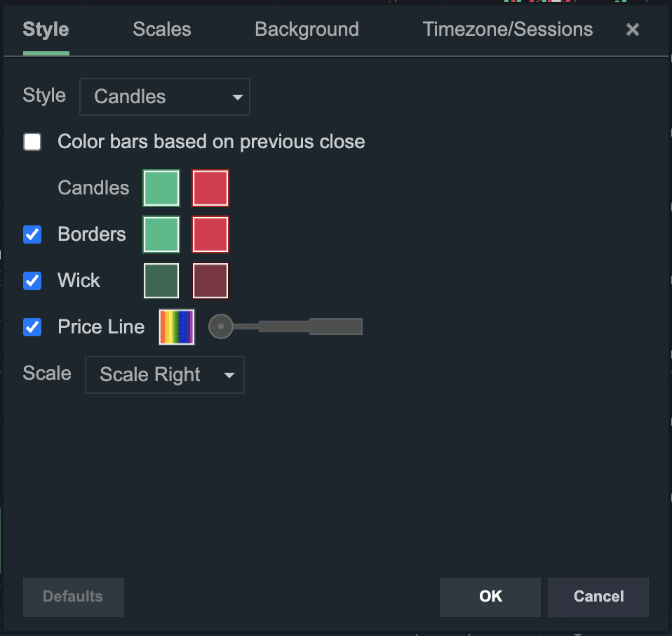Open the rainbow Price Line color picker
Screen dimensions: 672x636
(x=177, y=327)
